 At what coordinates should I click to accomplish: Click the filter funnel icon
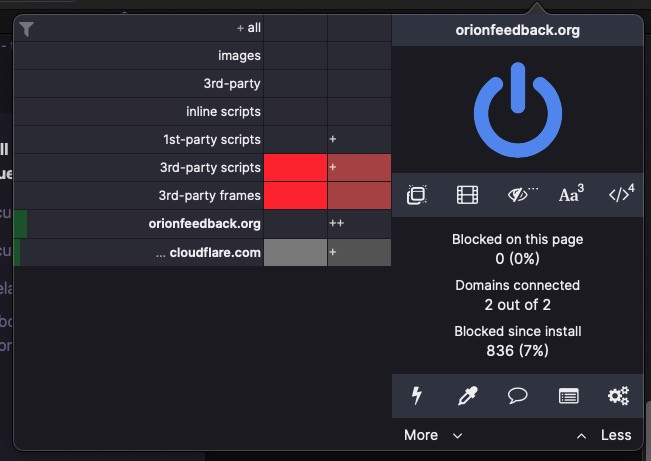(27, 29)
